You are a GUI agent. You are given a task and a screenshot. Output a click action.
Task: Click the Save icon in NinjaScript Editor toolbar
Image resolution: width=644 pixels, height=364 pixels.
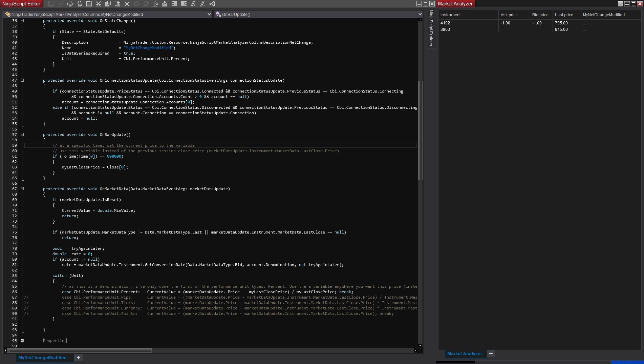pos(51,4)
